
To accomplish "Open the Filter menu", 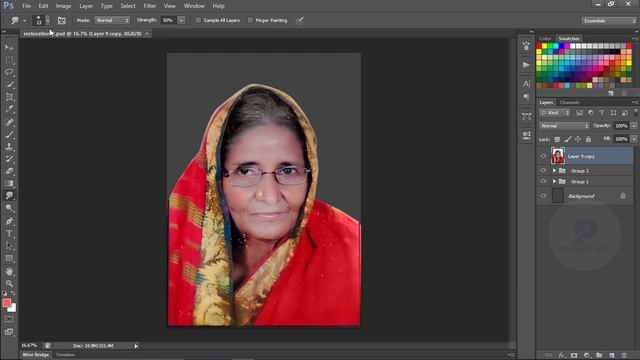I will 150,6.
